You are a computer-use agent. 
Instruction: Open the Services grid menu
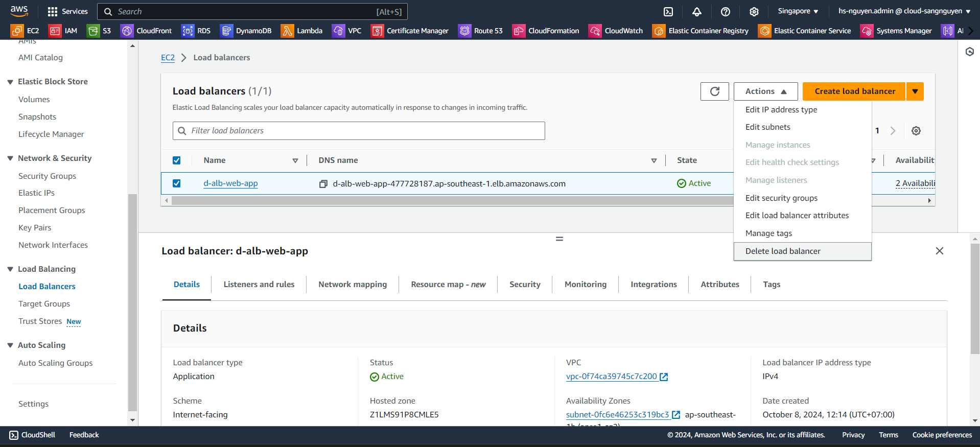(x=67, y=11)
